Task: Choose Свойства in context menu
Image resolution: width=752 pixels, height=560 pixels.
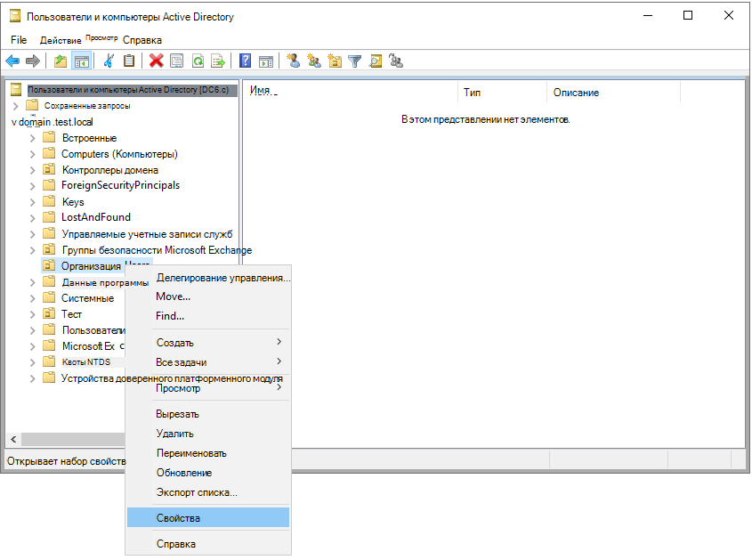Action: (208, 518)
